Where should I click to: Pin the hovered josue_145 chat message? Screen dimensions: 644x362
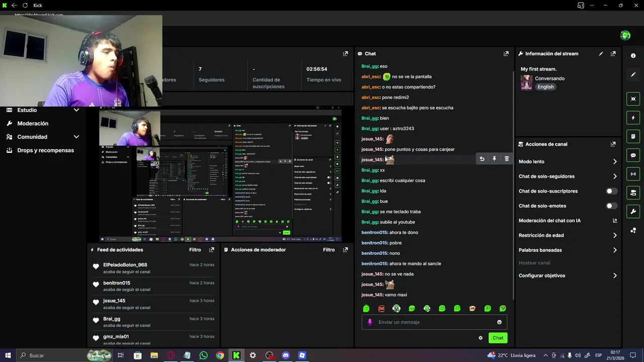click(494, 159)
